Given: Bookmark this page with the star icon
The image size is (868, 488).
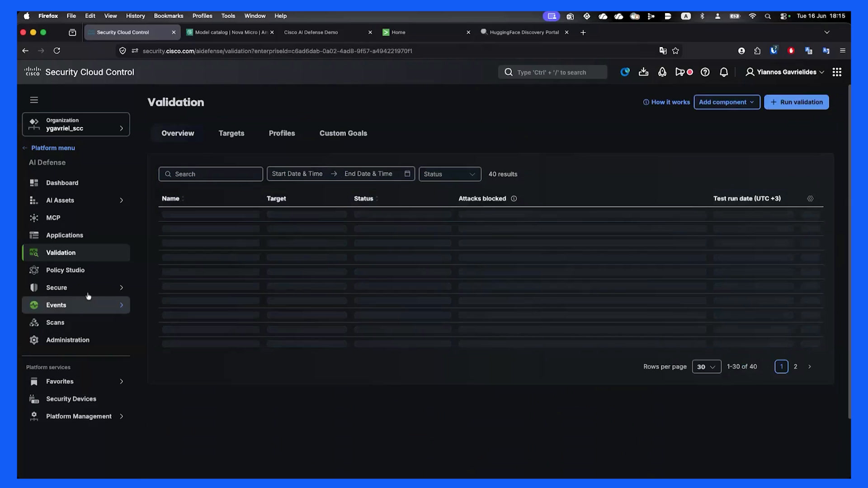Looking at the screenshot, I should (x=675, y=51).
